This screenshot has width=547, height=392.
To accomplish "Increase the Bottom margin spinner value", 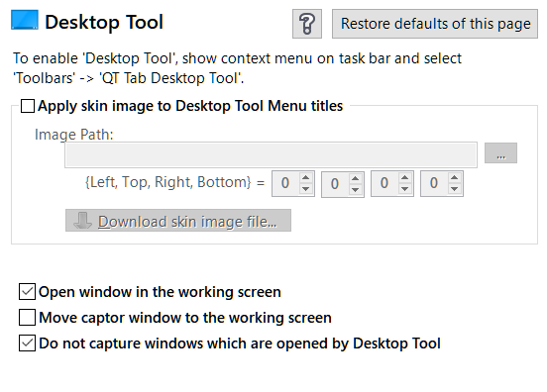I will (454, 178).
